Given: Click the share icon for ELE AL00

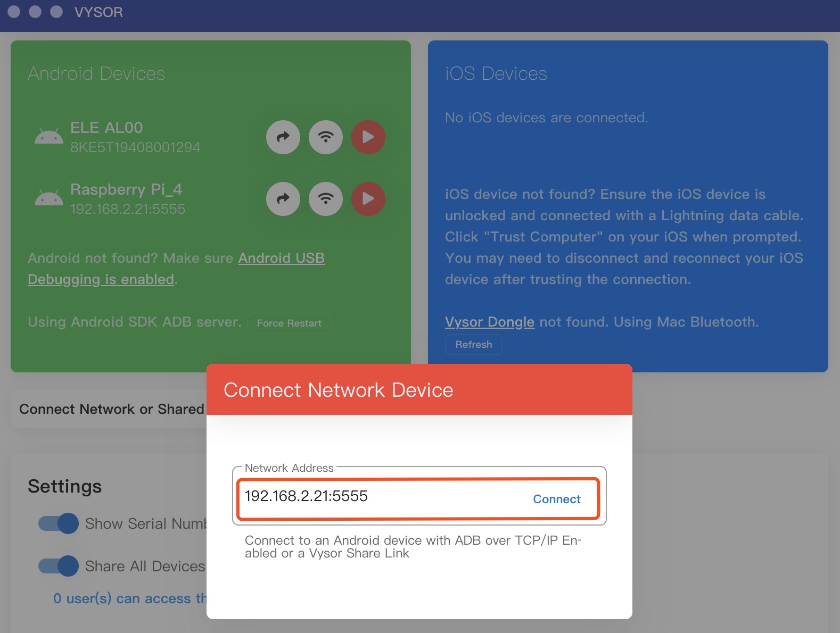Looking at the screenshot, I should click(x=283, y=137).
